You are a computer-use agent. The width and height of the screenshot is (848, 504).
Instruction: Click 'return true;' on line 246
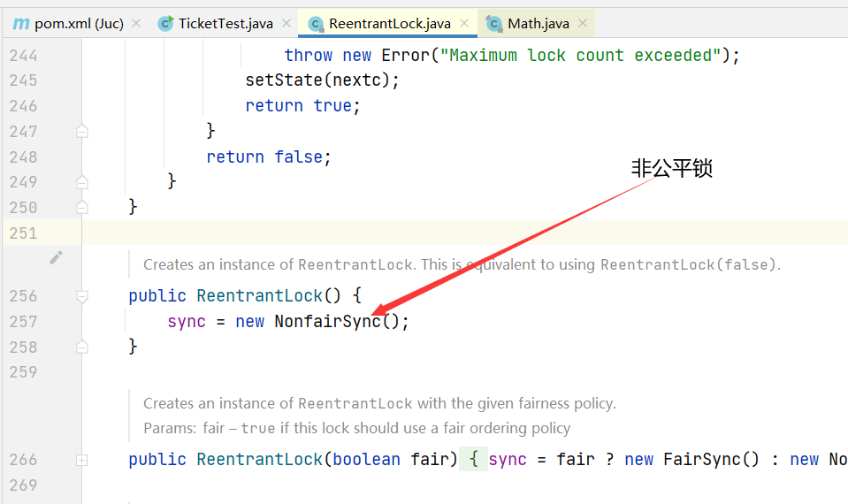(302, 106)
